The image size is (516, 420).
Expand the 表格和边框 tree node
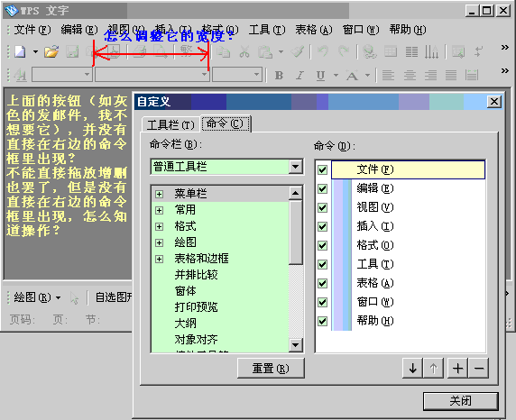(x=160, y=260)
